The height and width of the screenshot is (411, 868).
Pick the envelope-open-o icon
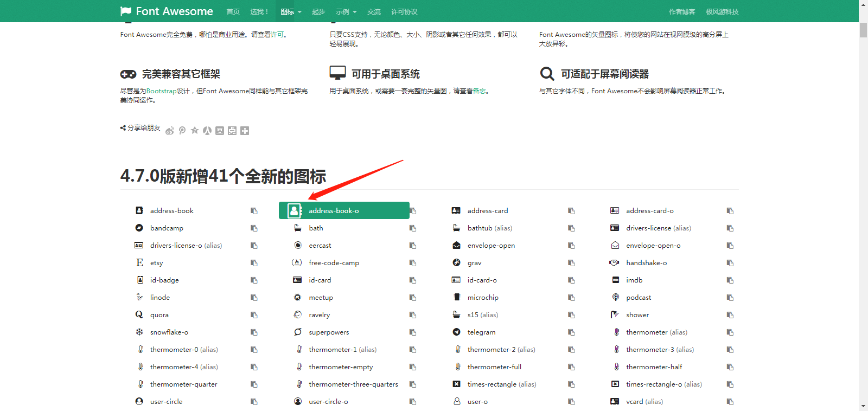pyautogui.click(x=615, y=245)
